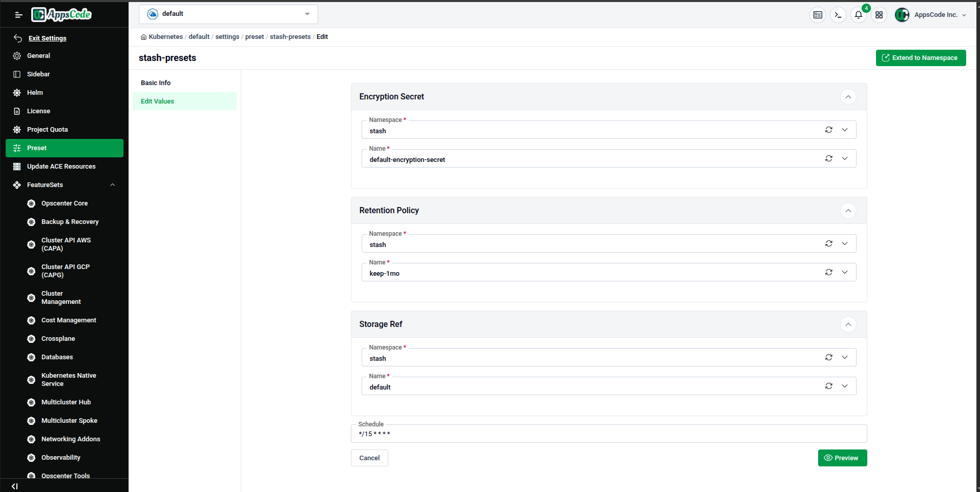
Task: Open the Preset settings section
Action: (36, 148)
